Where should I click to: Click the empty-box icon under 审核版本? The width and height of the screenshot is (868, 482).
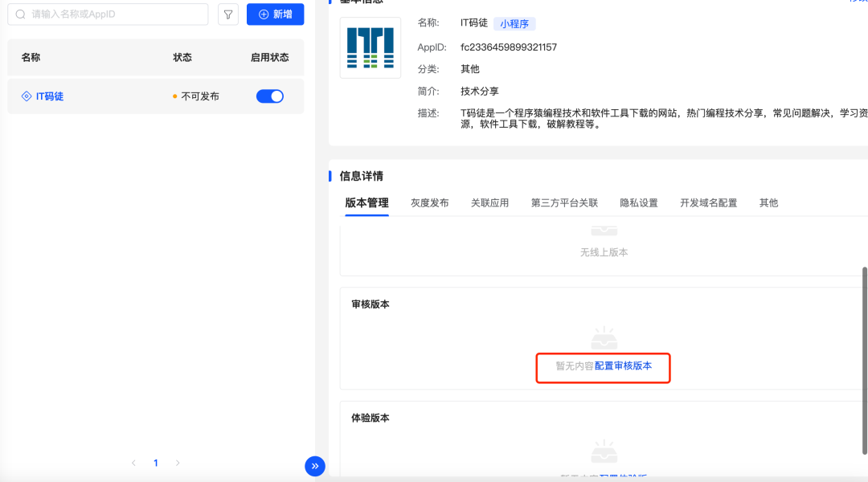click(604, 340)
